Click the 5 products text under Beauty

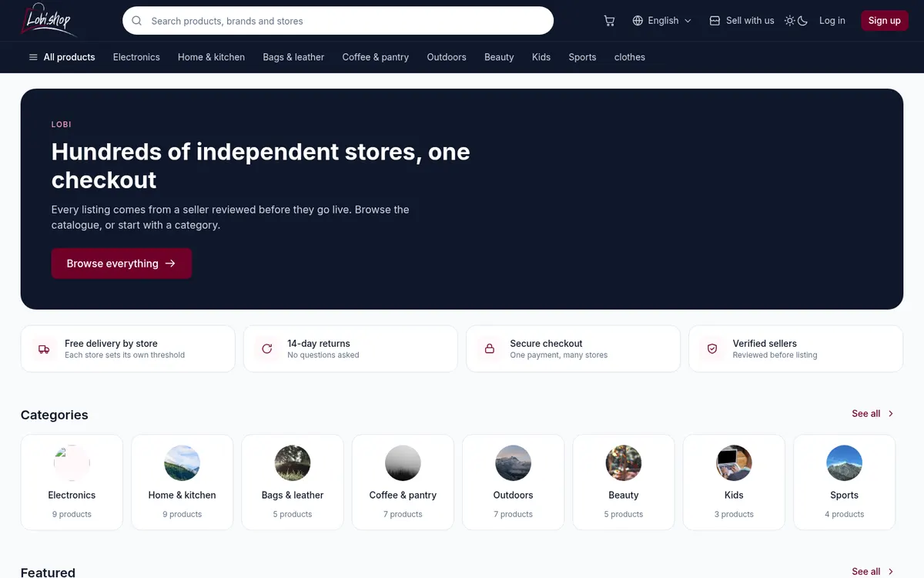pos(624,514)
